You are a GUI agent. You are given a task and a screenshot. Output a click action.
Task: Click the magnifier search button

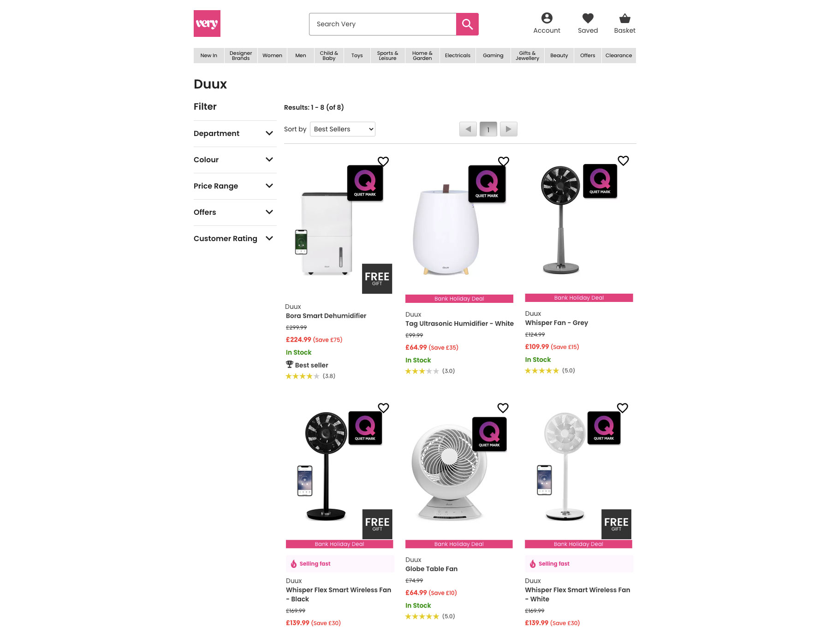467,24
